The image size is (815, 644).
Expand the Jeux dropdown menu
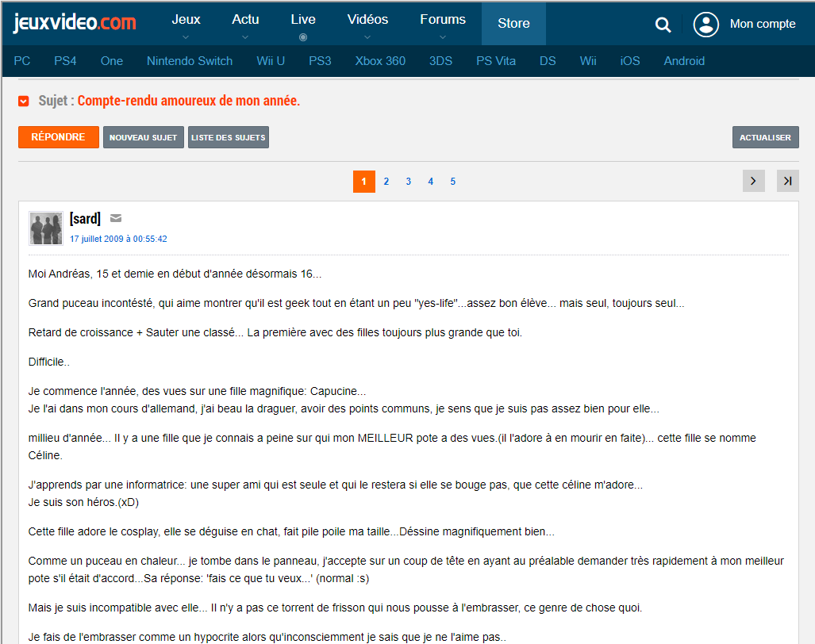coord(186,25)
